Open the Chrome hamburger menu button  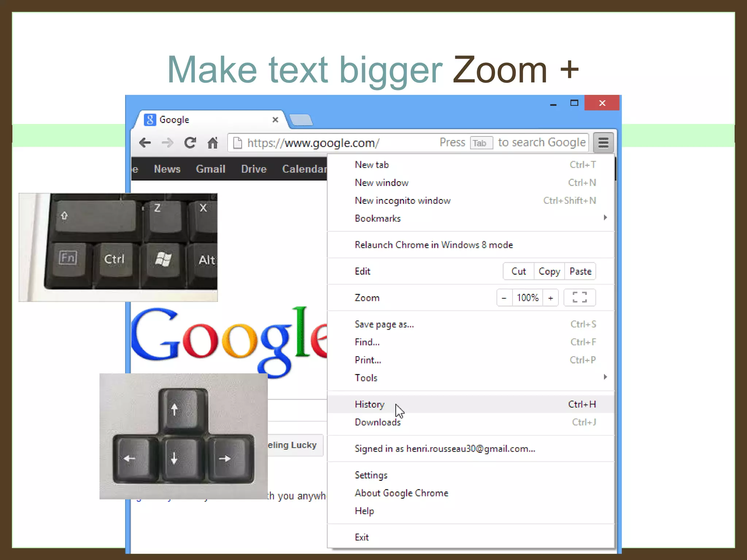point(603,143)
